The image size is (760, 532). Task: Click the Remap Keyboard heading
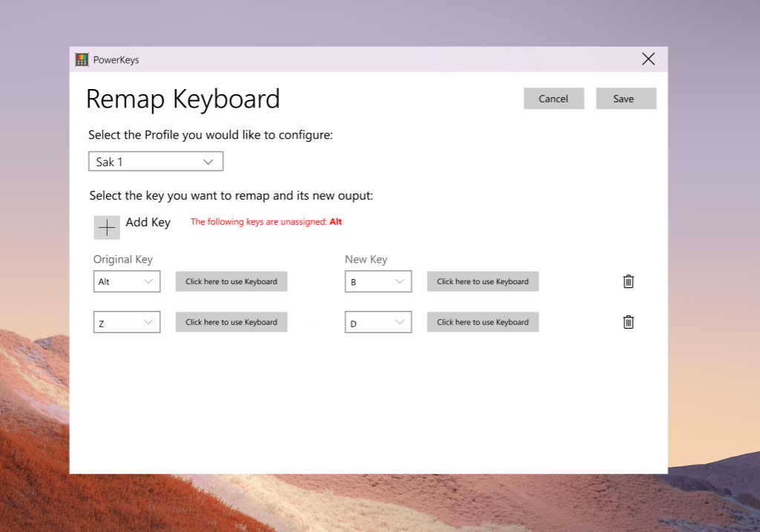click(183, 99)
